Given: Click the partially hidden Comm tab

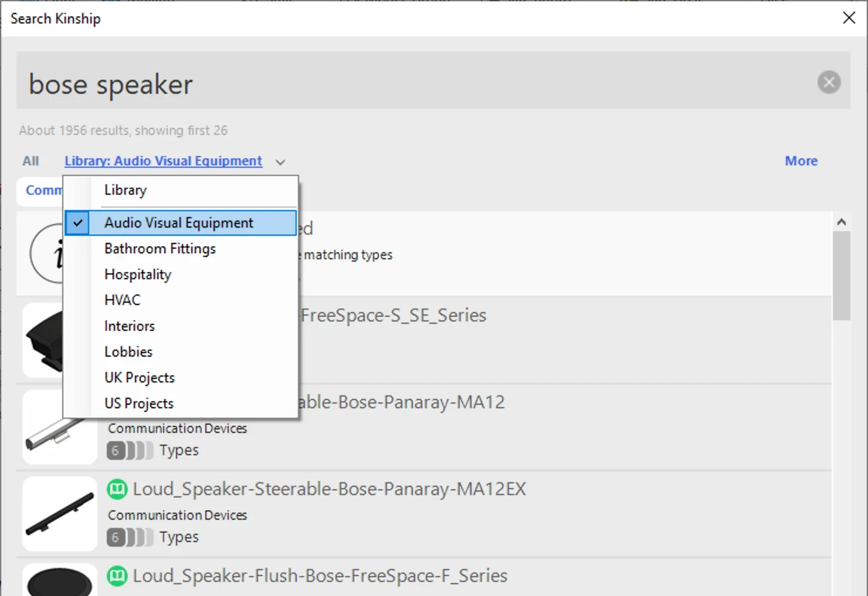Looking at the screenshot, I should click(x=40, y=191).
